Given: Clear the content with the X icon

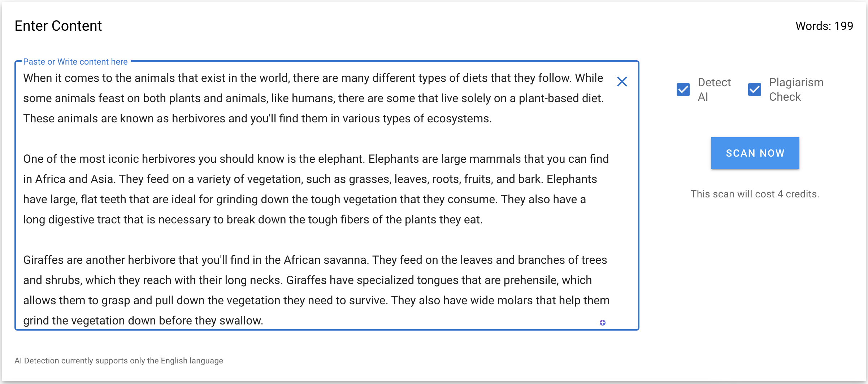Looking at the screenshot, I should [622, 82].
